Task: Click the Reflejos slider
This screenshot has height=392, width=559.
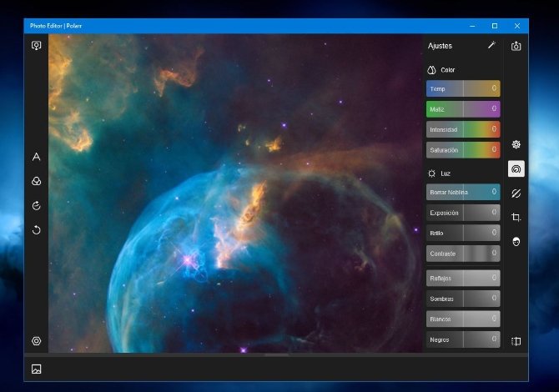Action: pos(463,278)
